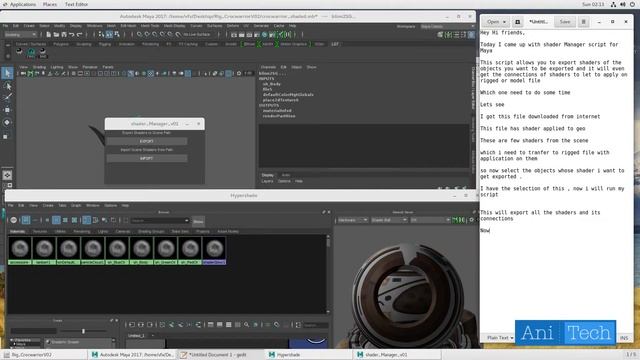Choose the Paint selection brush tool

click(8, 97)
